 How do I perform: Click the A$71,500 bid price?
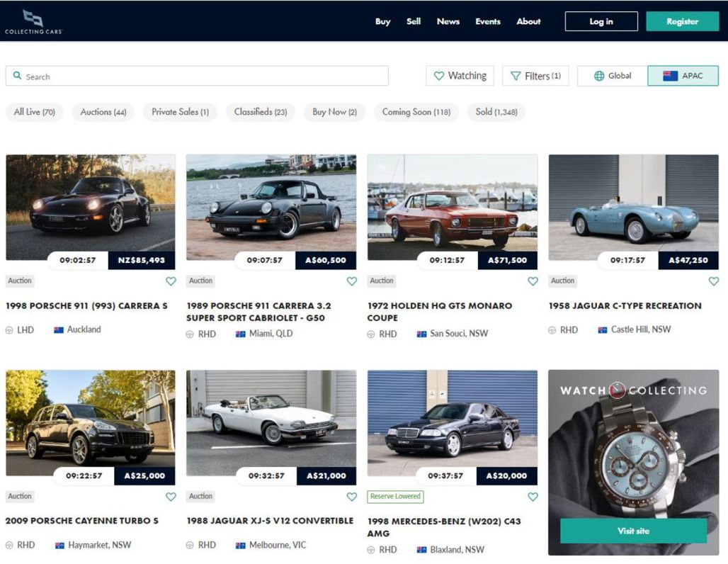pos(507,260)
